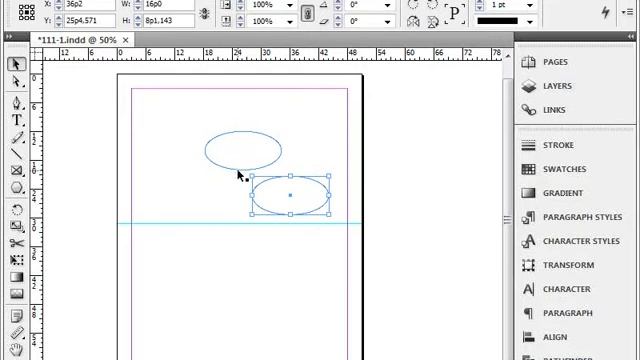Increment the stroke weight stepper
The height and width of the screenshot is (360, 640).
coord(480,2)
